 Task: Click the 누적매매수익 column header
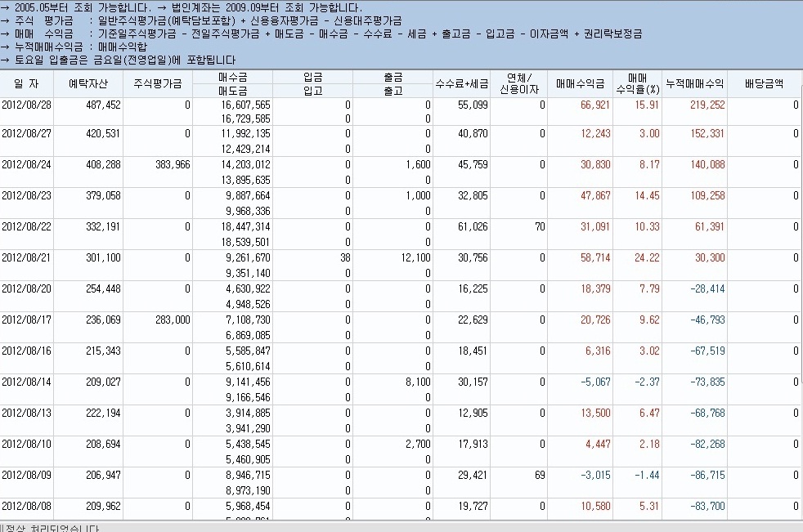pyautogui.click(x=694, y=83)
